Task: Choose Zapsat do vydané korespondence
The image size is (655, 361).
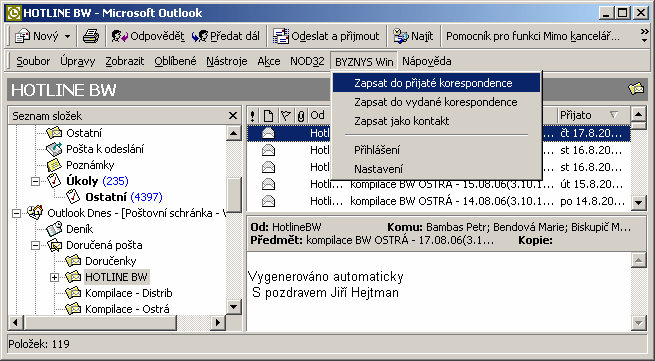Action: click(x=437, y=102)
